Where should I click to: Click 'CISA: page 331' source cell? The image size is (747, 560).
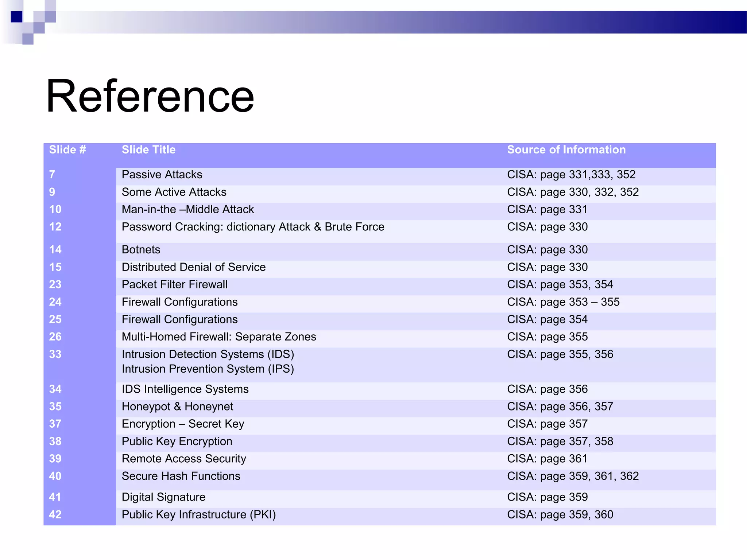[547, 210]
